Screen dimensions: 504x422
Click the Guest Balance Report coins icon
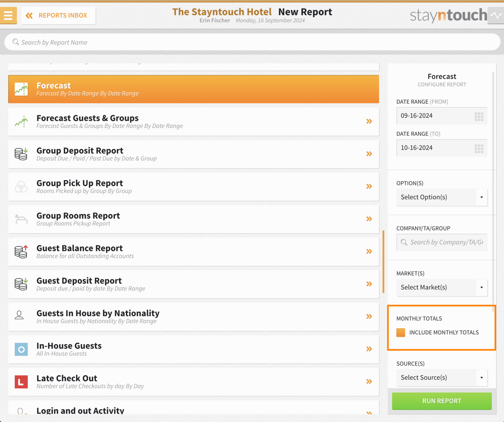[x=21, y=252]
